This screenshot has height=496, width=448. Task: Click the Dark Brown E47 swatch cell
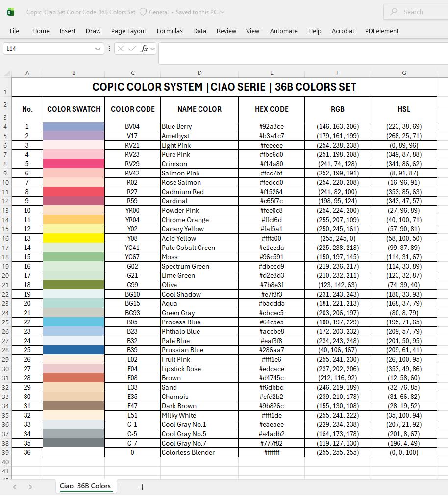pos(74,406)
